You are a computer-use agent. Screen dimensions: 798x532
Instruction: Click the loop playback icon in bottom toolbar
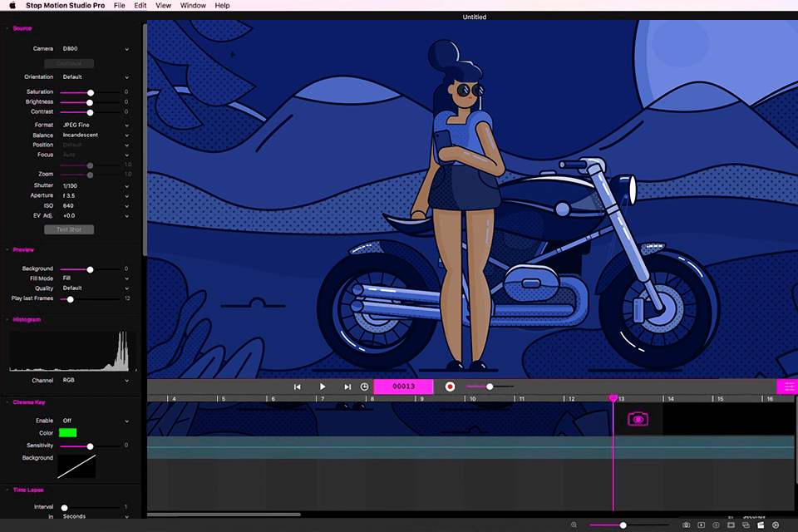pos(746,525)
